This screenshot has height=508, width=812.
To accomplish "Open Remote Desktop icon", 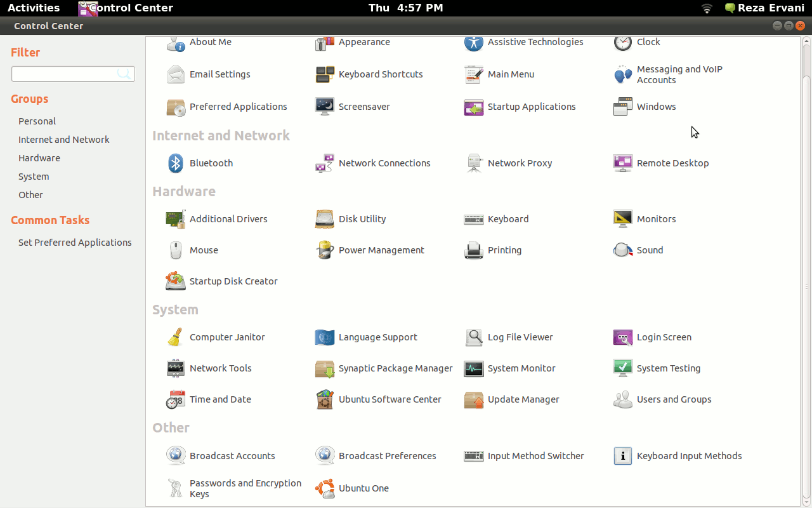I will point(623,163).
